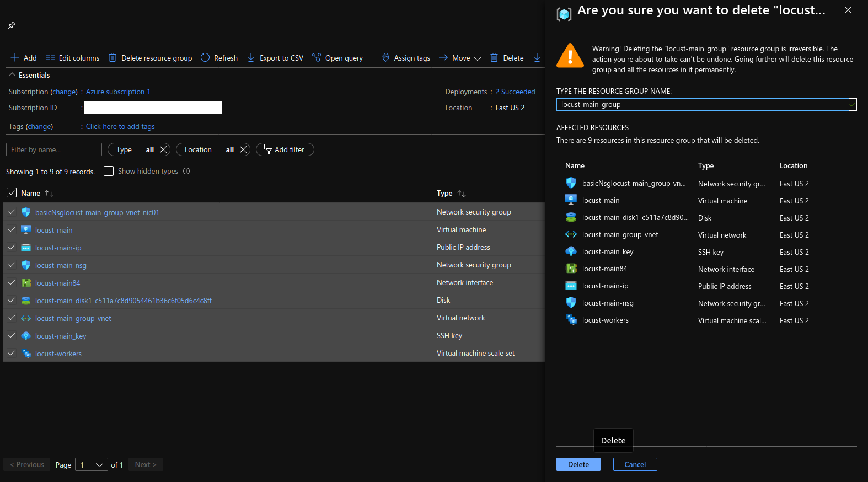This screenshot has height=482, width=868.
Task: Click locust-main-ip icon in affected resources
Action: pyautogui.click(x=571, y=286)
